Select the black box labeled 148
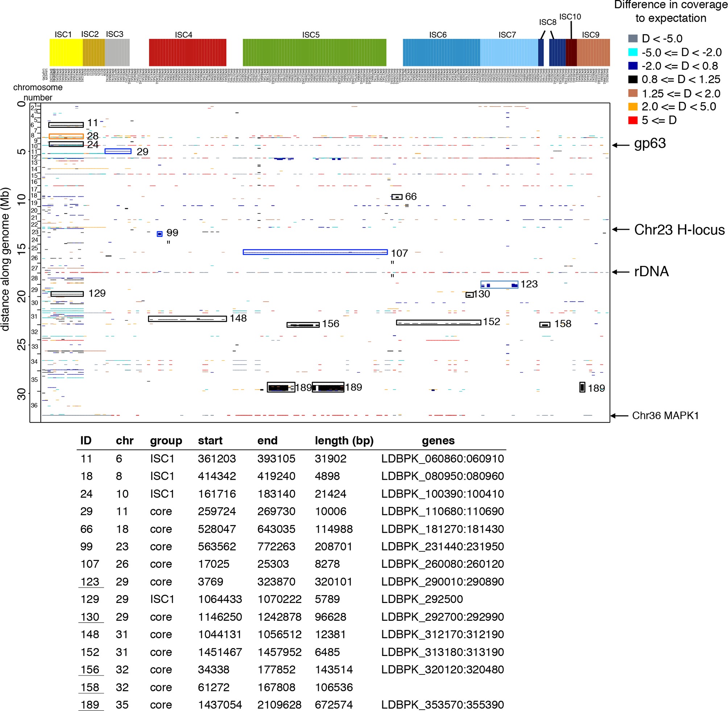 pos(187,319)
